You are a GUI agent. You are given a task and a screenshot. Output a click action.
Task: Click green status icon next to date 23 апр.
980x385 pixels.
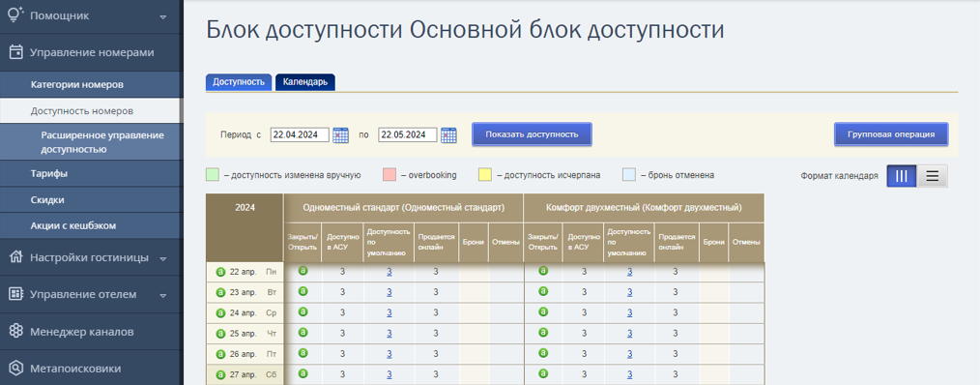[220, 292]
